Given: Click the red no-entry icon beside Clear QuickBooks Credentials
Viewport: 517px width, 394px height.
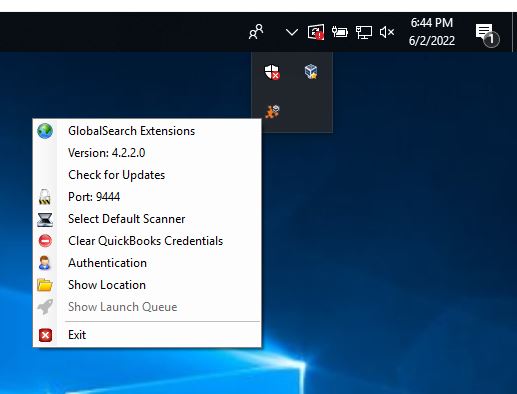Looking at the screenshot, I should coord(45,241).
